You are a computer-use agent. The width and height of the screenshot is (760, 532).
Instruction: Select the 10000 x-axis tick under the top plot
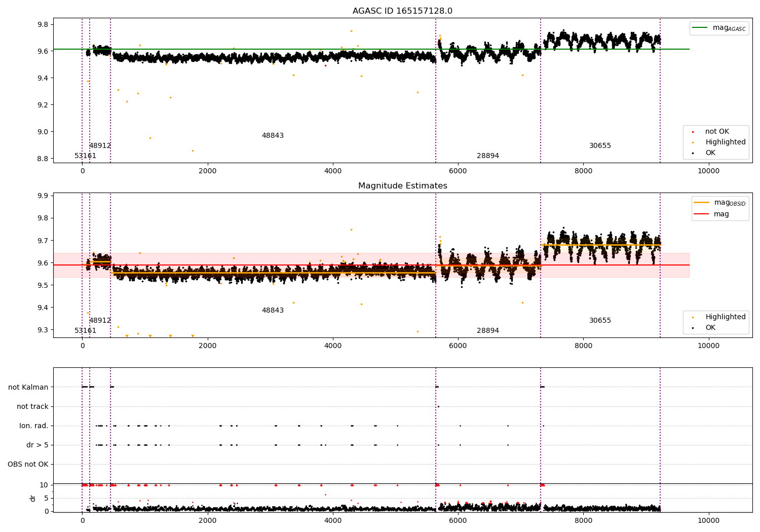[708, 171]
